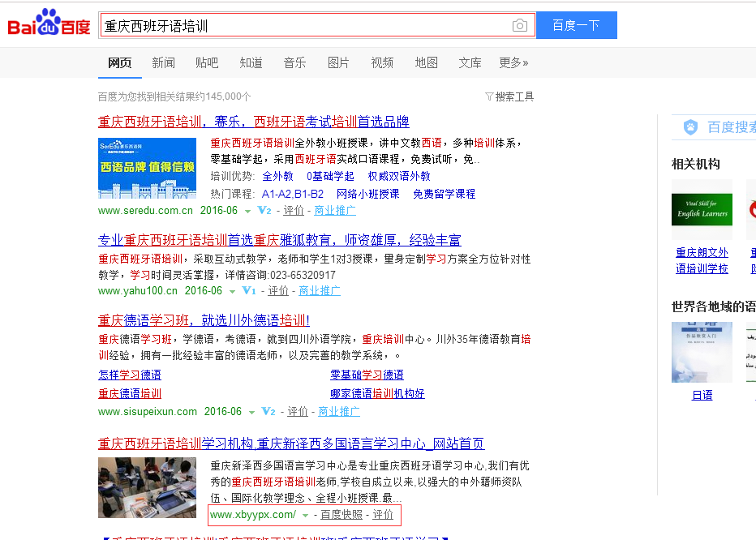The width and height of the screenshot is (756, 540).
Task: Click the V2 badge next to www.seredu.com.cn
Action: [264, 210]
